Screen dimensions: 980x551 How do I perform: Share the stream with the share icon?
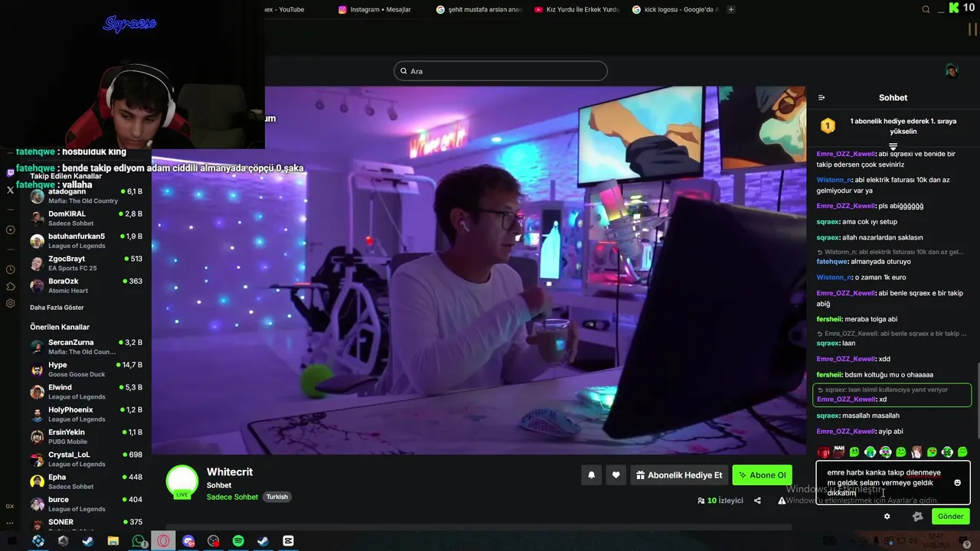[757, 500]
